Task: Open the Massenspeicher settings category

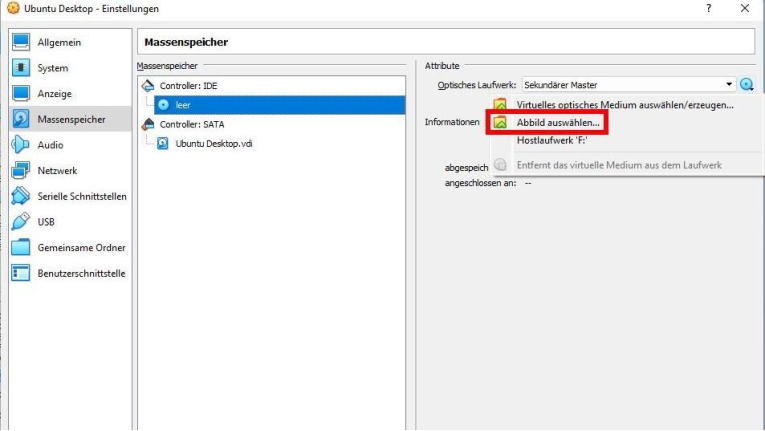Action: tap(70, 119)
